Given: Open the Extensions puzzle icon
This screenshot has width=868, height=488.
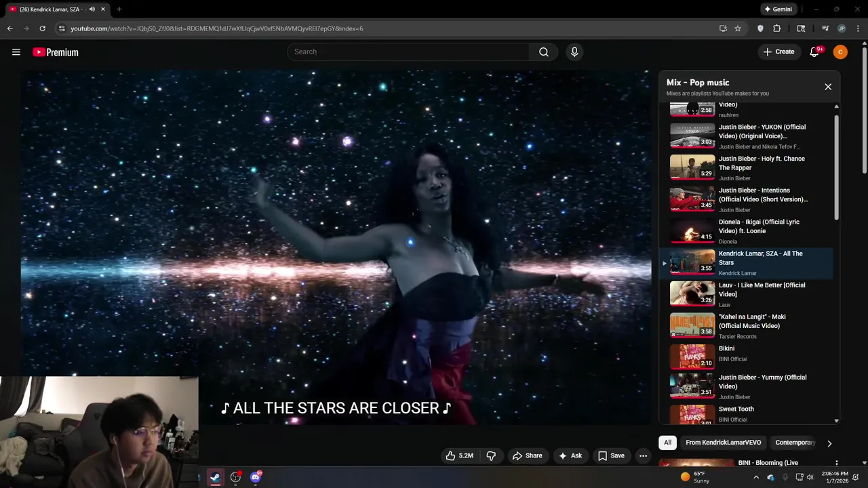Looking at the screenshot, I should pyautogui.click(x=777, y=28).
